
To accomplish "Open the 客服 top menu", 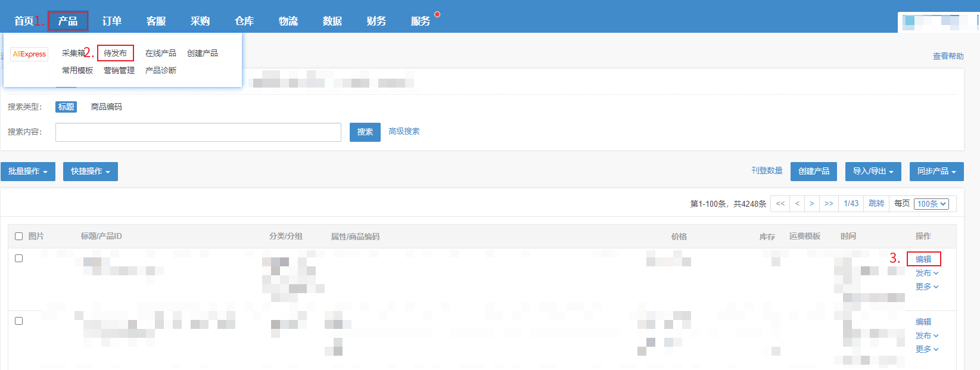I will (156, 21).
